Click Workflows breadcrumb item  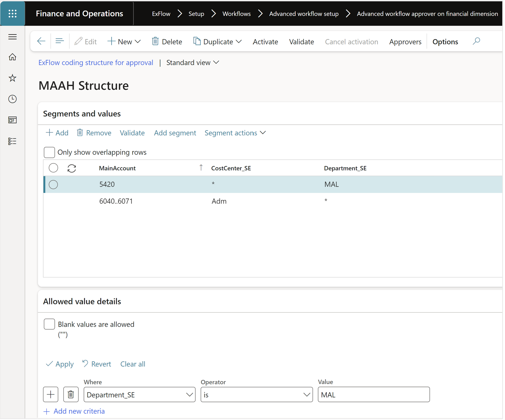[x=236, y=14]
